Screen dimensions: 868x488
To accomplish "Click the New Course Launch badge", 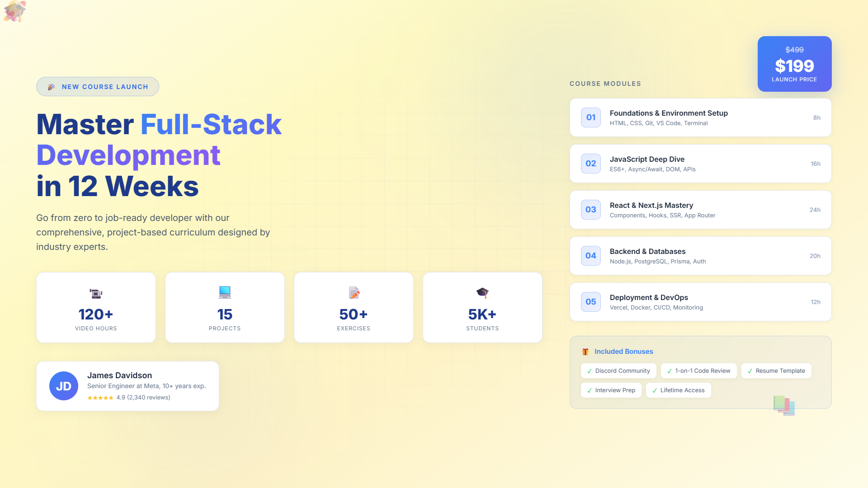I will 98,87.
